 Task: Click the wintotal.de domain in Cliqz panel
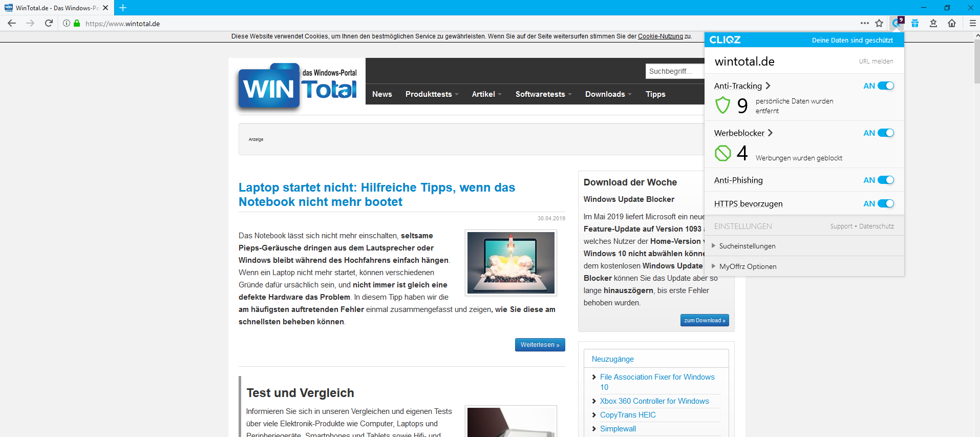coord(744,61)
